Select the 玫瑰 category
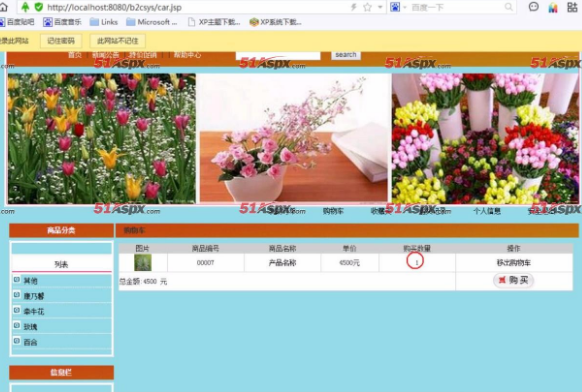 30,327
